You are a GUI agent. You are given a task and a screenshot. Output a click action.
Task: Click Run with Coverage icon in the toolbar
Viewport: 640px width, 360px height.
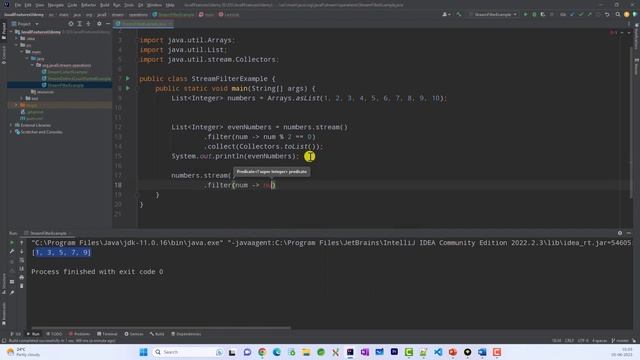(543, 14)
